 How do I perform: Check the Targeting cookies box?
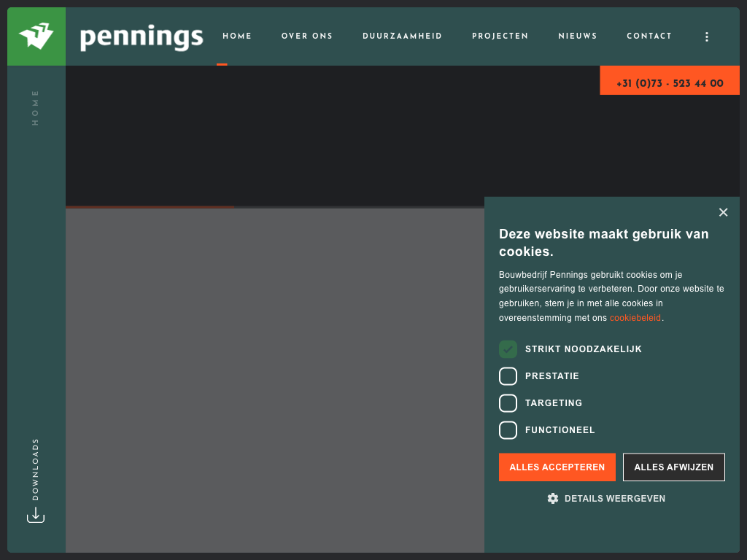pos(508,403)
